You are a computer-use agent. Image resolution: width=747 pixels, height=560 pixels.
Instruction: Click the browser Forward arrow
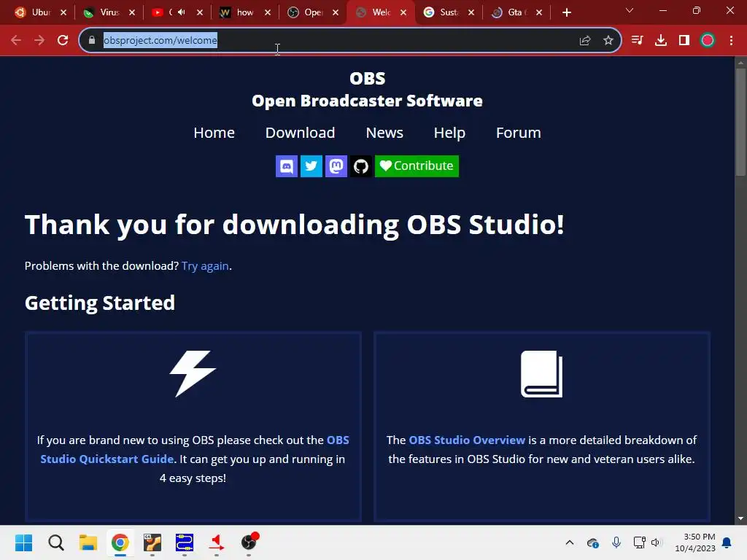point(39,40)
